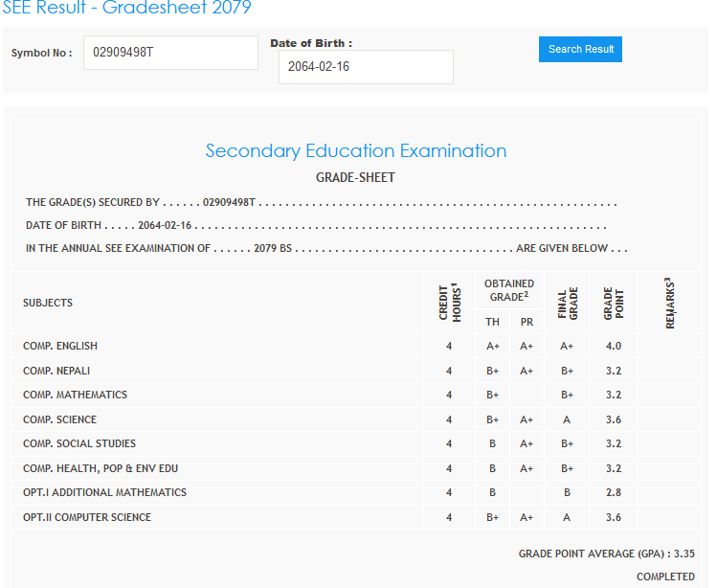The height and width of the screenshot is (588, 717).
Task: Select the COMP. MATHEMATICS subject name
Action: click(75, 395)
